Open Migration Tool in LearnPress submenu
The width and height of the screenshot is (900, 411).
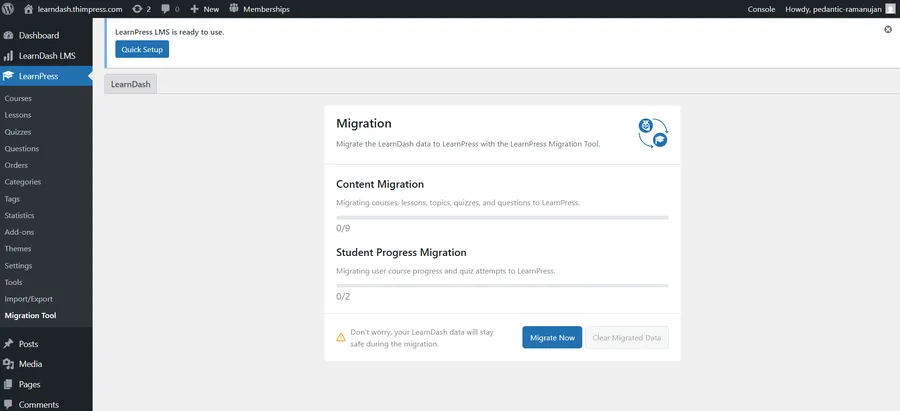click(x=30, y=316)
